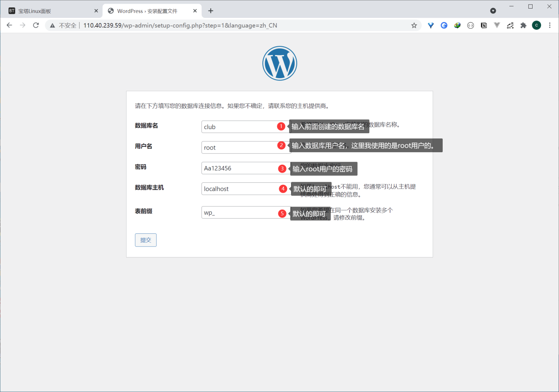Open the Notion Web Clipper extension

click(484, 25)
